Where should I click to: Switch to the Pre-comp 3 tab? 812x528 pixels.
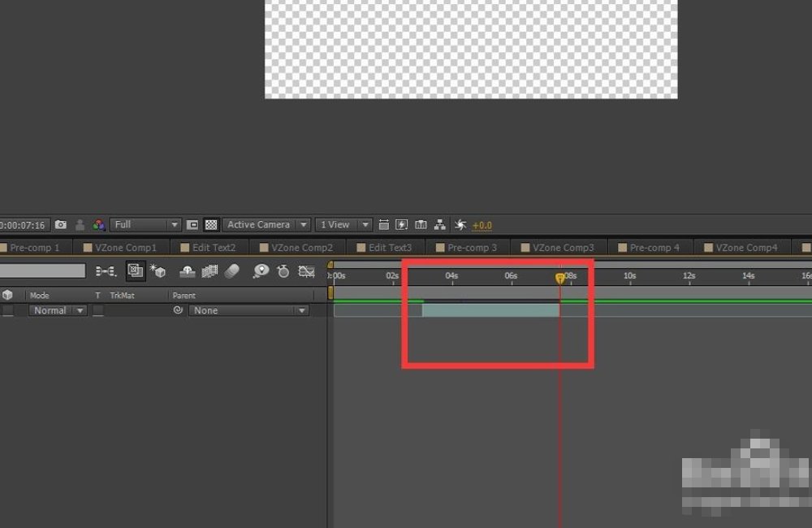[472, 248]
